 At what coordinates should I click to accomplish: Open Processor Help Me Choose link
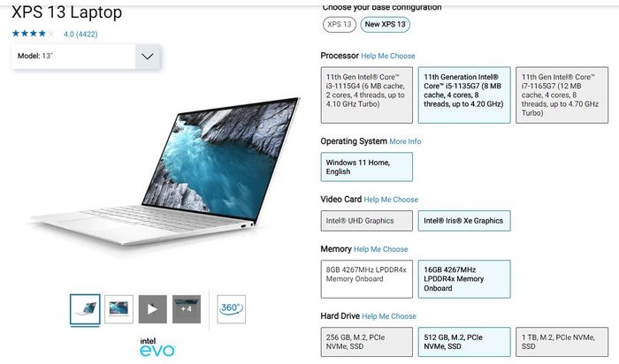[x=388, y=56]
